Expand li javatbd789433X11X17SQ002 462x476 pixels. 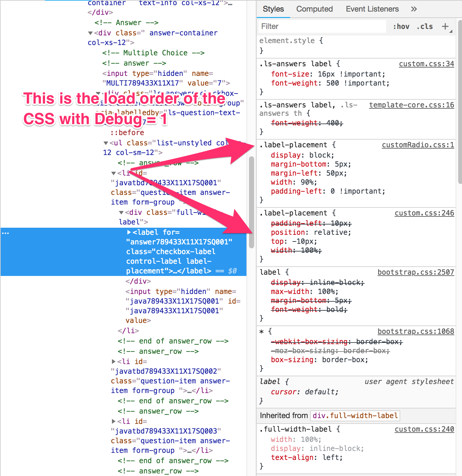tap(113, 361)
